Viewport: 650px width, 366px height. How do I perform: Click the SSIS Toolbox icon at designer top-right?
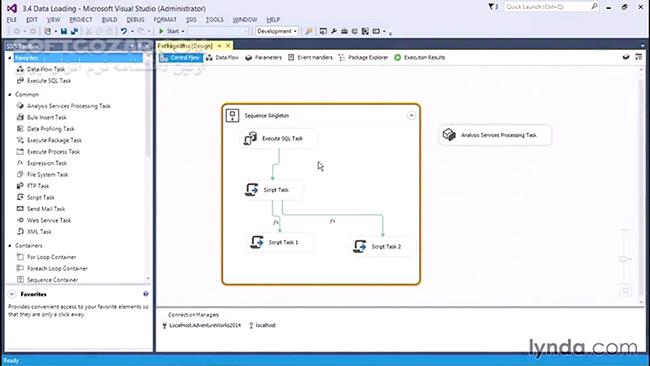(638, 57)
